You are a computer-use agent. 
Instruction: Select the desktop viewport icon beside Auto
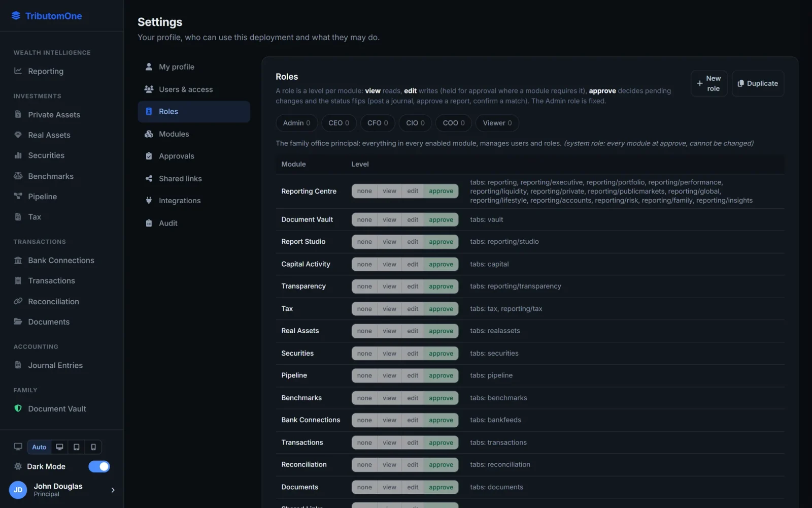point(59,447)
